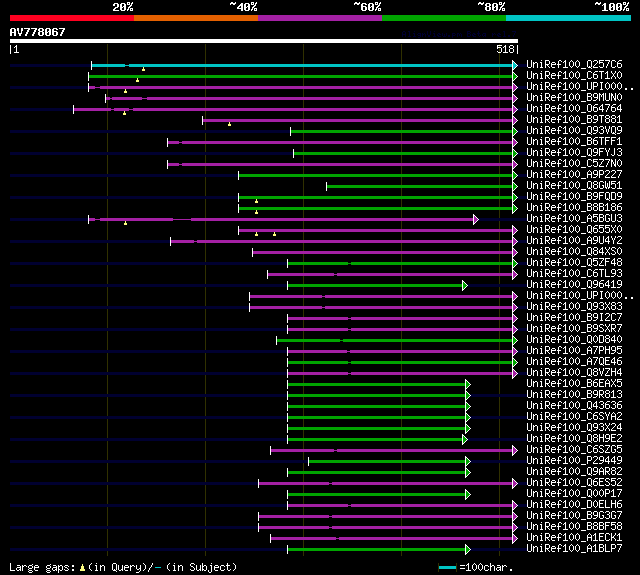
Task: Click the green alignment bar for UniRef100_C6T1X0
Action: [x=300, y=76]
